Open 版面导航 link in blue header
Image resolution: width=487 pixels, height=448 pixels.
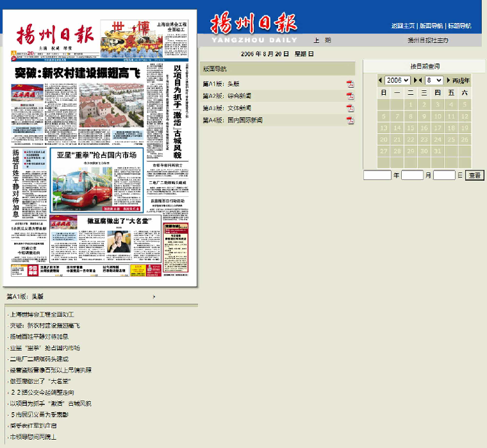(x=431, y=26)
